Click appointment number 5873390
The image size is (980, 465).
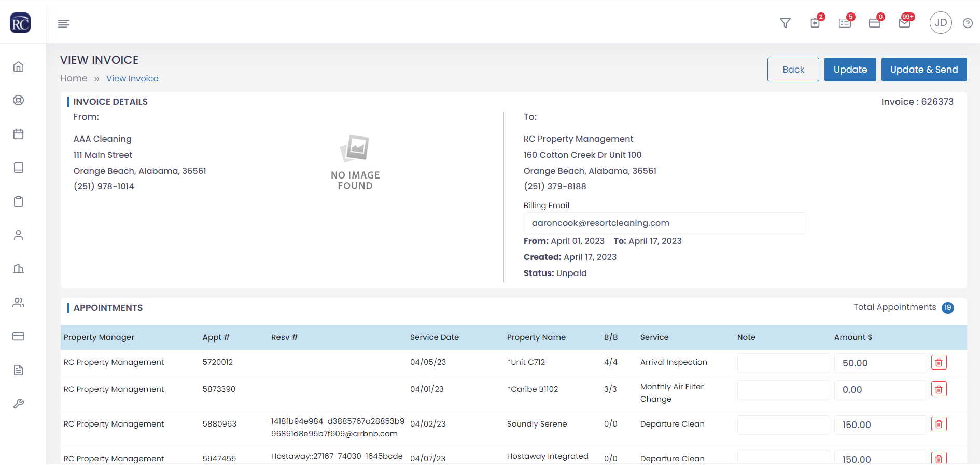[219, 389]
